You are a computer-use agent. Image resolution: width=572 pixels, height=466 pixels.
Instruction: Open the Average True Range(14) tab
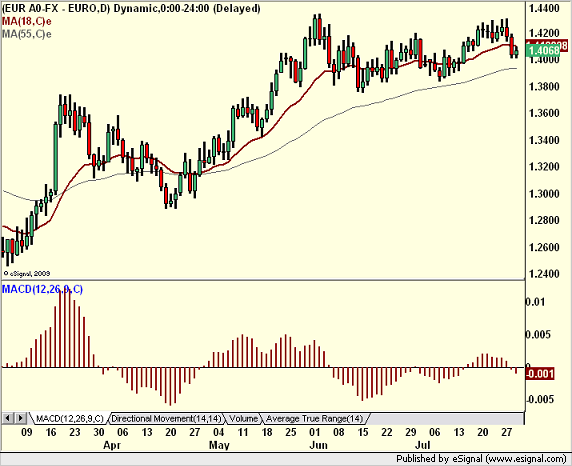[314, 418]
